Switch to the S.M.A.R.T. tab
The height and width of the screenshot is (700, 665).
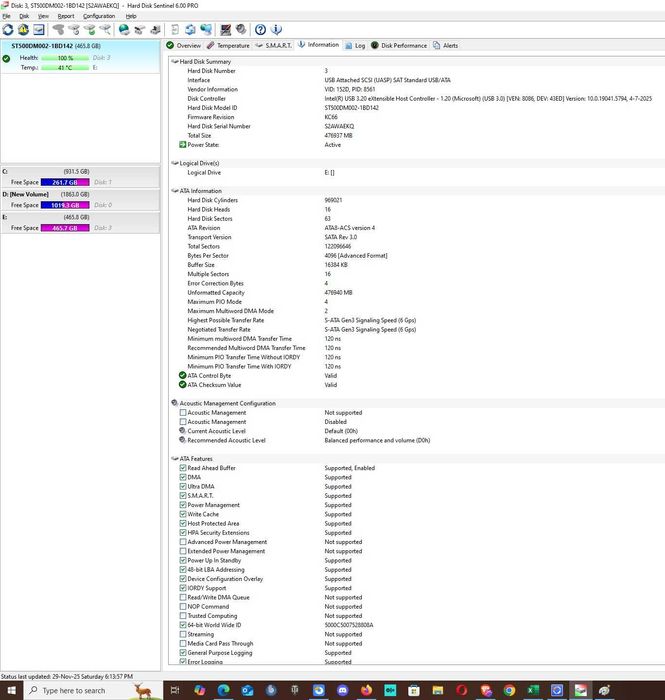point(274,46)
